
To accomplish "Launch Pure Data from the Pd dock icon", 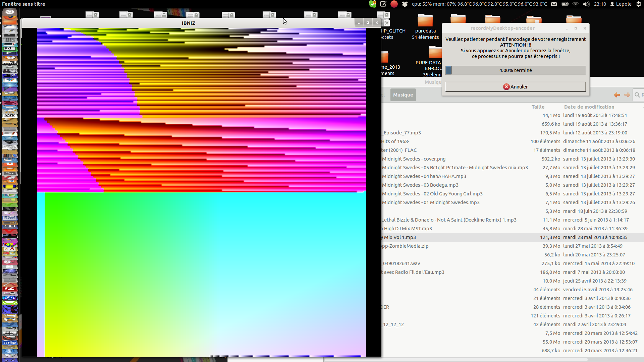I will (x=9, y=49).
